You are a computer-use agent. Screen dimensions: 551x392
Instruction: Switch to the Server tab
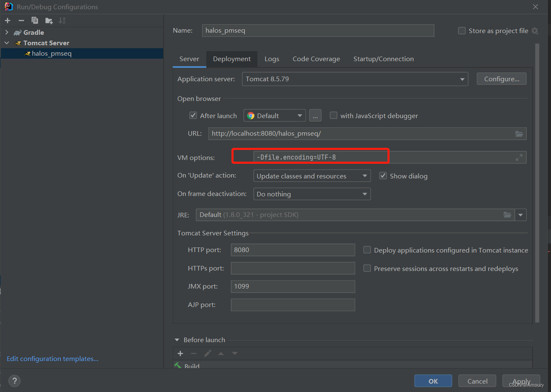pos(189,59)
